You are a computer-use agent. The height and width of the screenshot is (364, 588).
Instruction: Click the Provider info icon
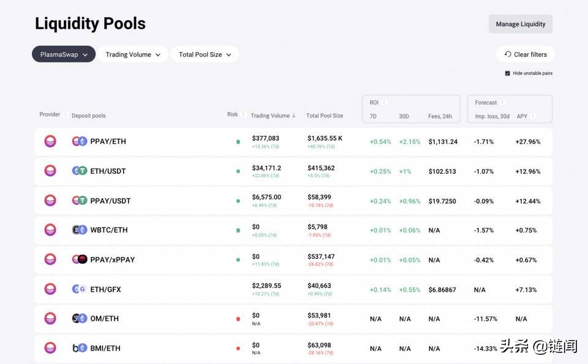[x=66, y=114]
